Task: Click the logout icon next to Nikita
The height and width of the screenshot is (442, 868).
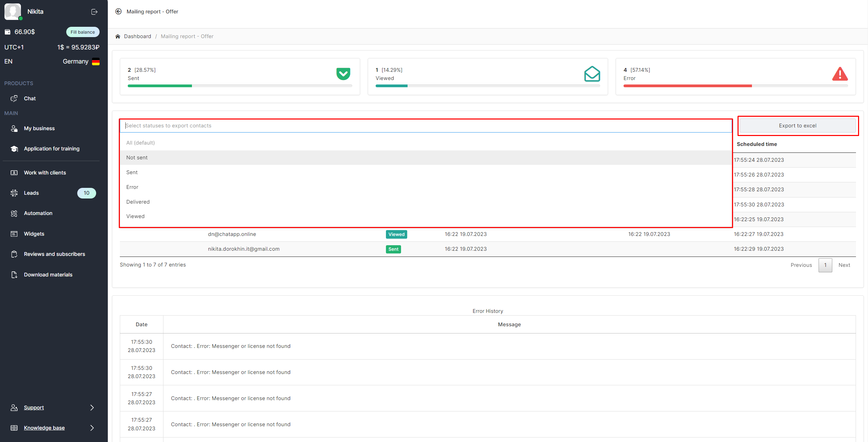Action: (x=94, y=12)
